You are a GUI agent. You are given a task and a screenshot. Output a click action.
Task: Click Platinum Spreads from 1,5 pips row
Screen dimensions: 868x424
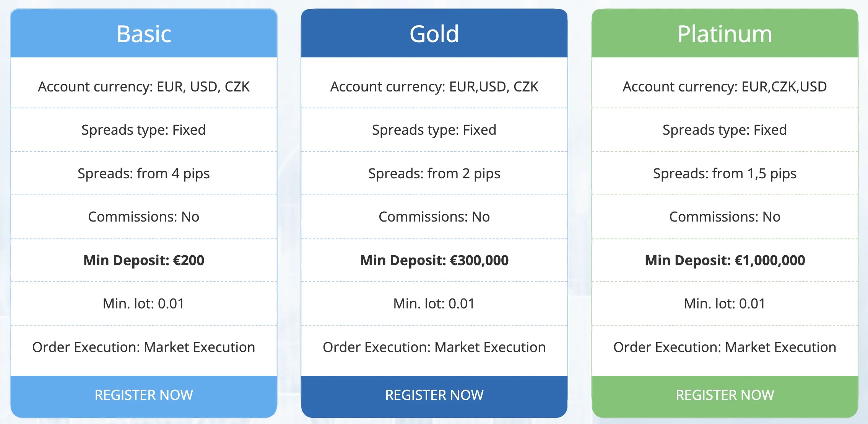point(725,173)
